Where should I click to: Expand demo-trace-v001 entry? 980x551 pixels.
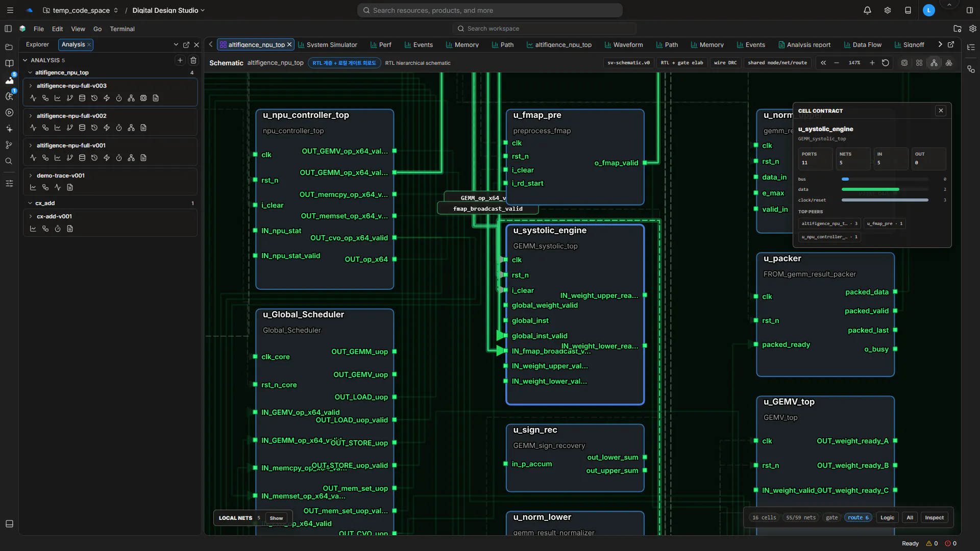pyautogui.click(x=31, y=176)
